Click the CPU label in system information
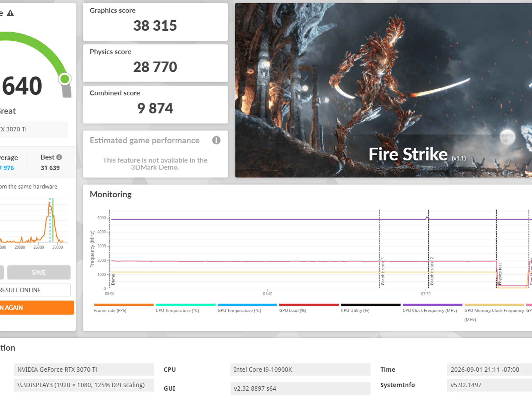The width and height of the screenshot is (532, 399). (170, 370)
